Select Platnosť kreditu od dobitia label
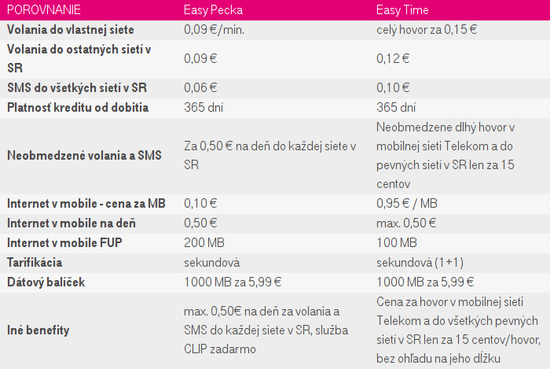The height and width of the screenshot is (369, 550). click(78, 107)
